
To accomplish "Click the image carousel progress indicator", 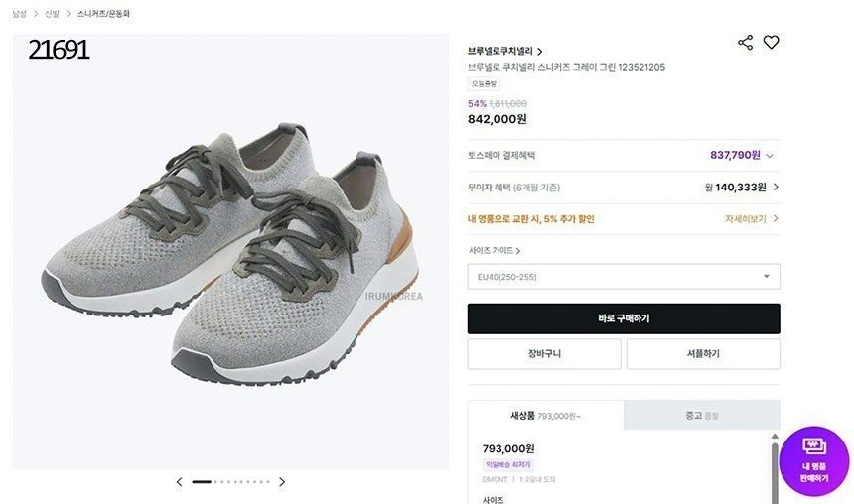I will tap(230, 482).
